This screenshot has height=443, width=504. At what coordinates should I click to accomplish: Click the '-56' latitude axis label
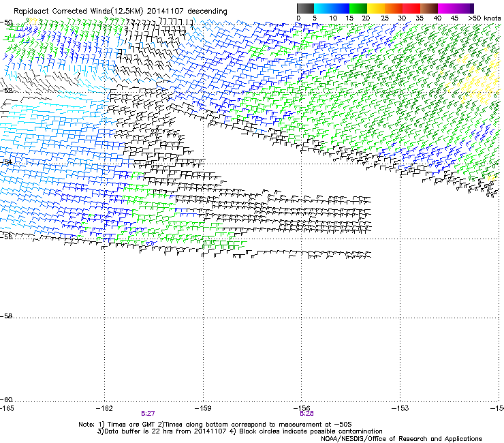(6, 236)
